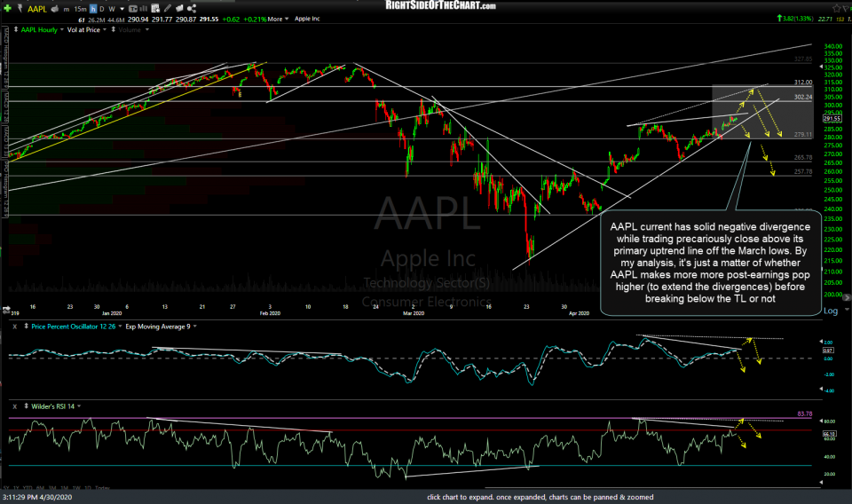This screenshot has height=504, width=852.
Task: Click the Apple Inc company name
Action: [x=307, y=19]
